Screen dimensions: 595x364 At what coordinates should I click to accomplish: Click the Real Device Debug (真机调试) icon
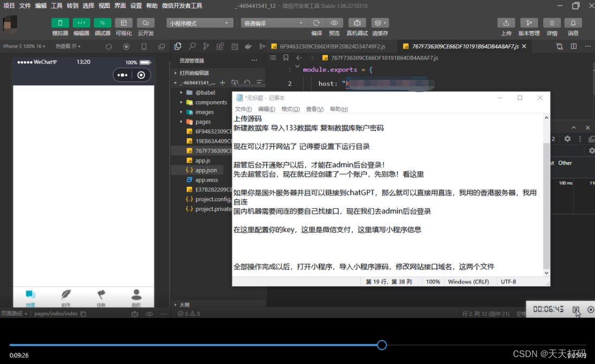coord(357,22)
